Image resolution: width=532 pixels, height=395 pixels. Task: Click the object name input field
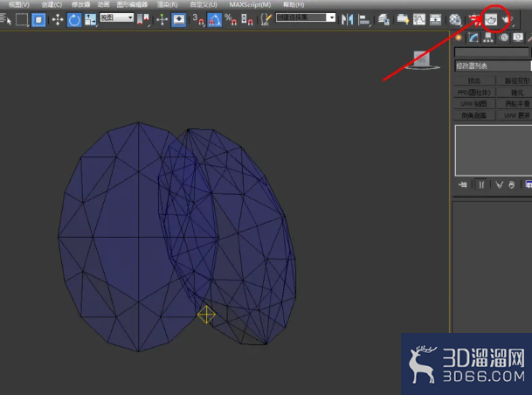tap(492, 52)
